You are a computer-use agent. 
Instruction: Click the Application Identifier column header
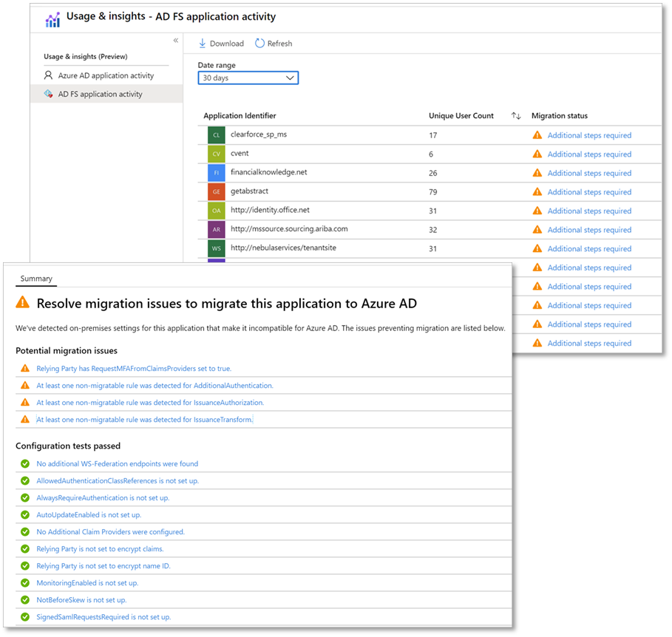click(240, 116)
